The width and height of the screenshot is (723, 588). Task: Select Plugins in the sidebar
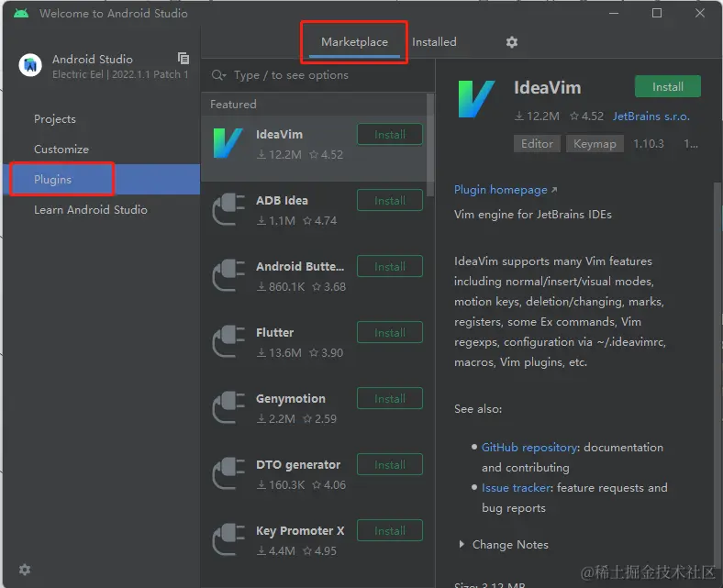102,180
